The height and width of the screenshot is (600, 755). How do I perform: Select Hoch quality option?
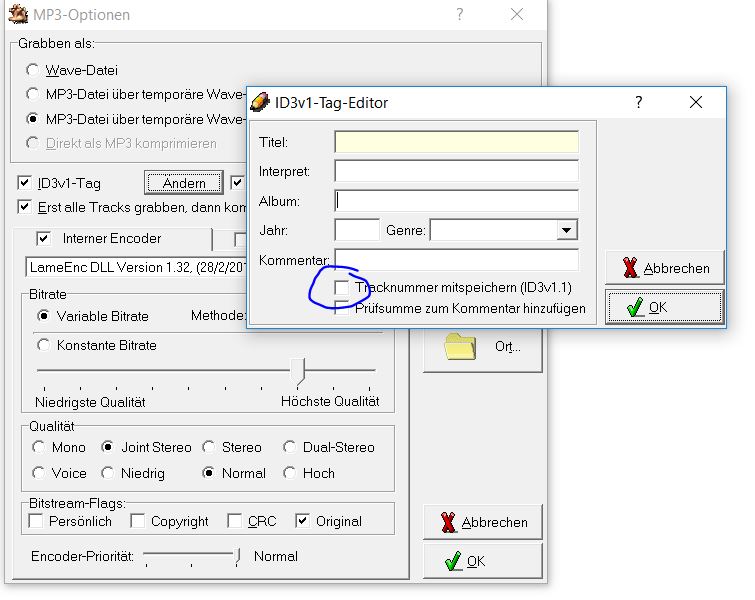pos(289,473)
